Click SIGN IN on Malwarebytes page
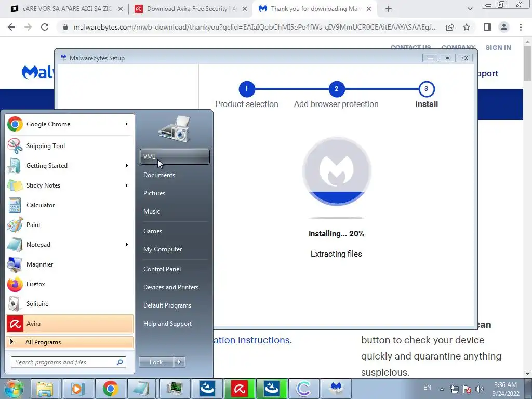Image resolution: width=532 pixels, height=399 pixels. (498, 48)
